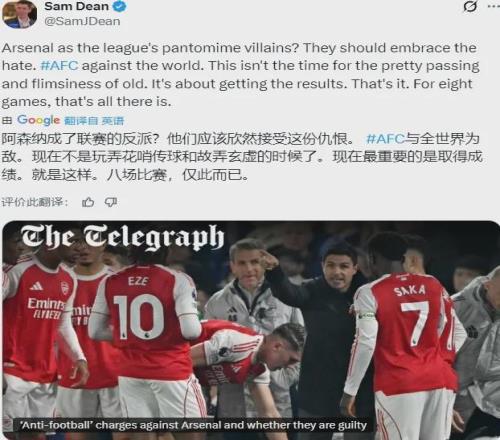Rate translation with thumbs up
This screenshot has height=440, width=500.
pos(88,202)
